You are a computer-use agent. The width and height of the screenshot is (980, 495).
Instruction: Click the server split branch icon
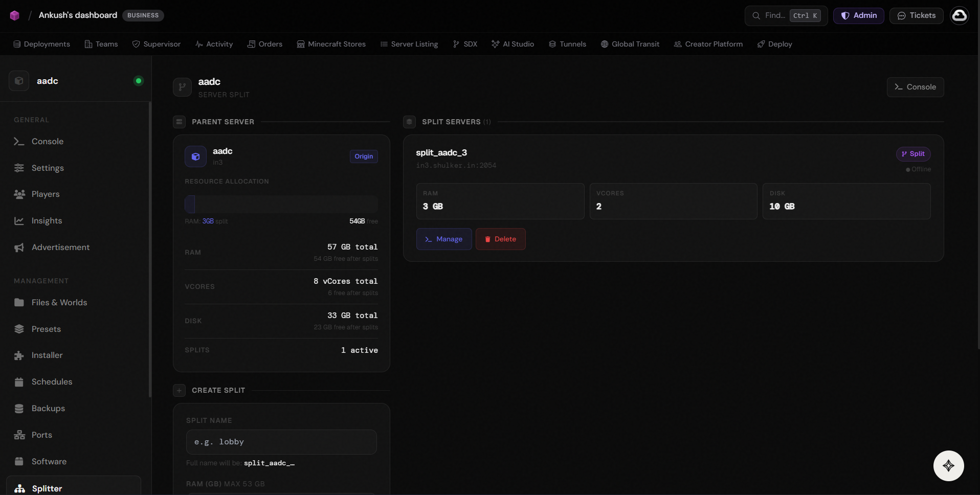[x=182, y=87]
